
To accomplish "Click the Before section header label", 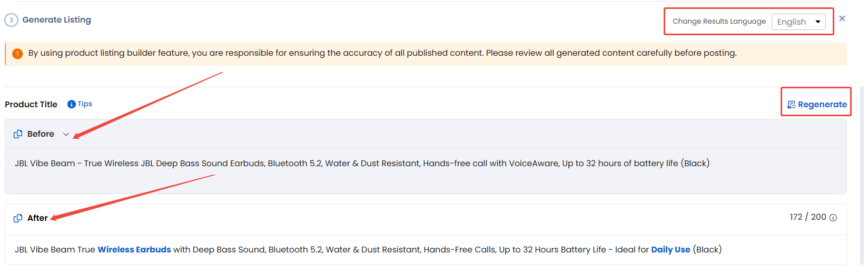I will pos(41,134).
